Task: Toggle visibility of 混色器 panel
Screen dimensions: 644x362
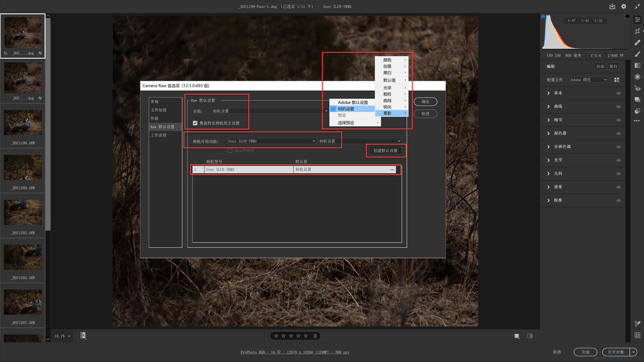Action: click(619, 133)
